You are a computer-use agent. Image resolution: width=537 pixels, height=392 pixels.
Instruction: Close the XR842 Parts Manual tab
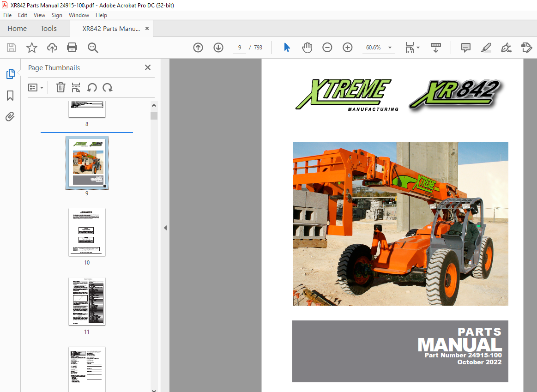point(147,29)
